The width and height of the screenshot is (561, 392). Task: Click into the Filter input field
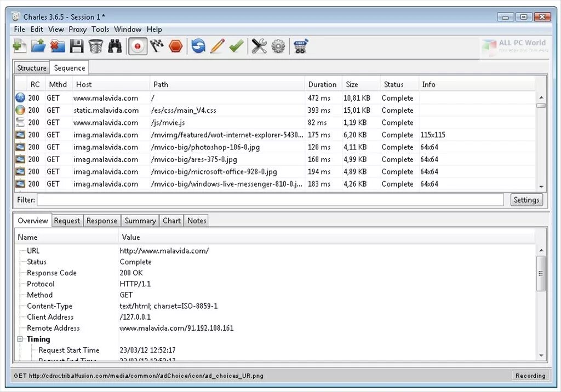point(270,200)
